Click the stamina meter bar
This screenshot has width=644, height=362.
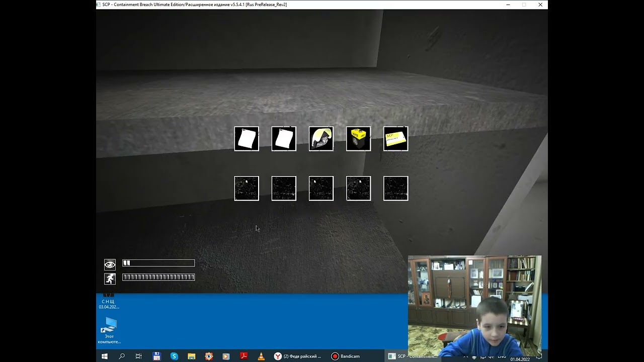pyautogui.click(x=158, y=277)
